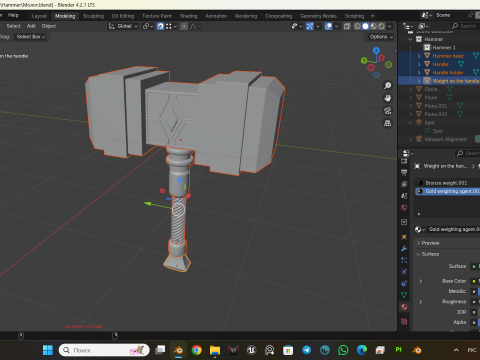This screenshot has width=480, height=360.
Task: Select the Gold weighting agent material slot
Action: click(447, 191)
